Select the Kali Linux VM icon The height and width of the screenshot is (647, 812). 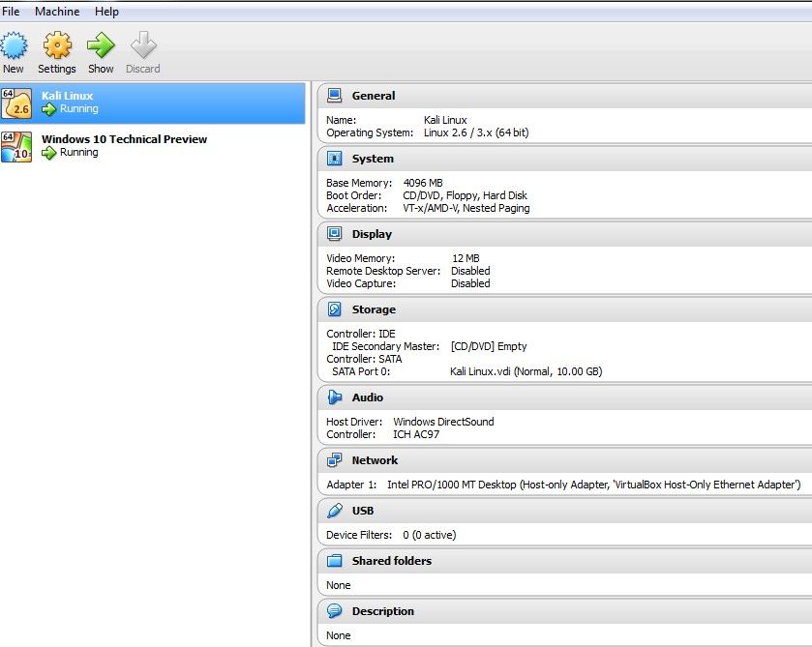point(16,103)
